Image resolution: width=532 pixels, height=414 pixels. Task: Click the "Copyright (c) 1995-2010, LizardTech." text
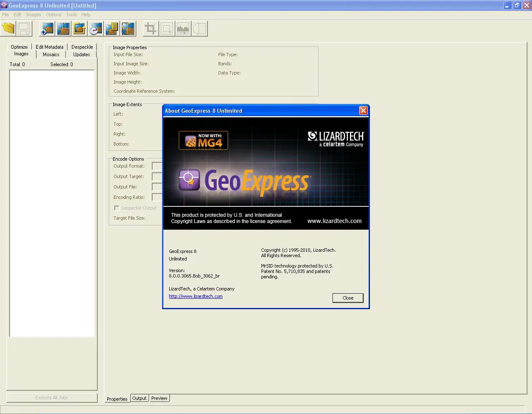pyautogui.click(x=298, y=250)
